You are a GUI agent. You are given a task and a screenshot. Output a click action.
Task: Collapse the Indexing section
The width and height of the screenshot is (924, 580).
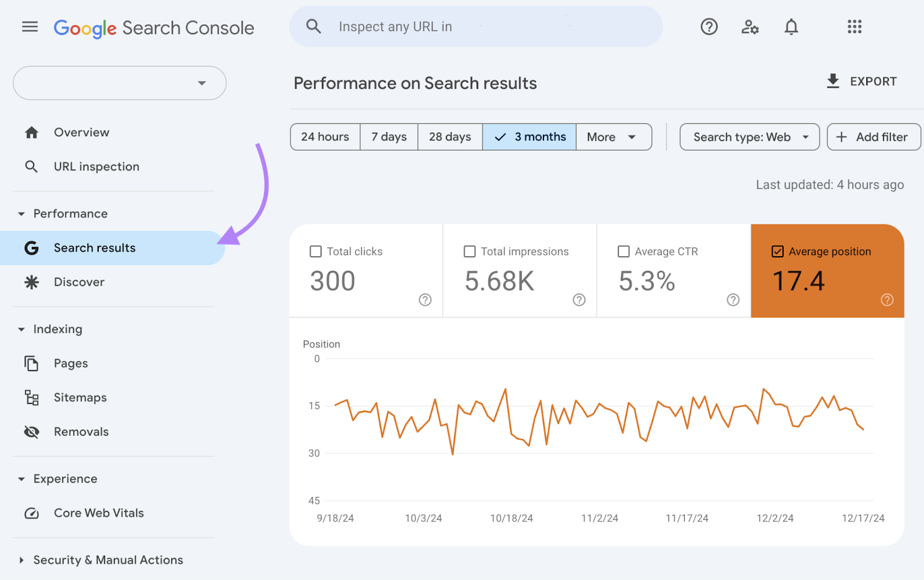(21, 330)
